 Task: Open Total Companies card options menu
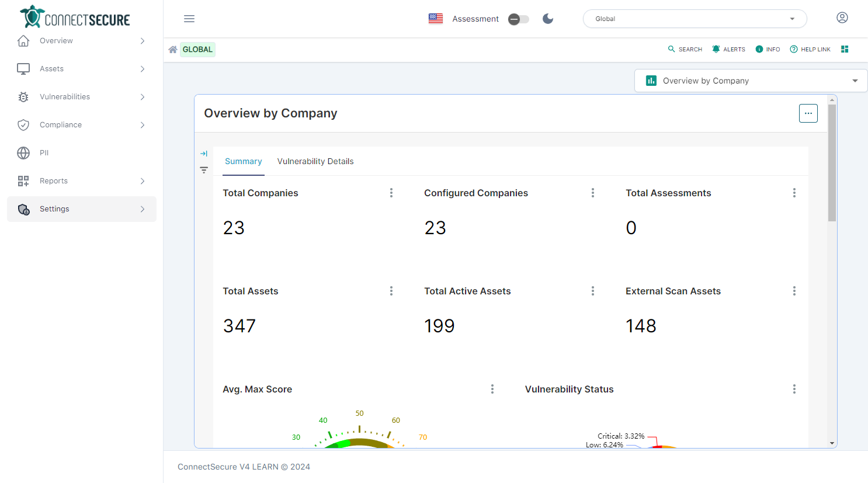point(391,193)
